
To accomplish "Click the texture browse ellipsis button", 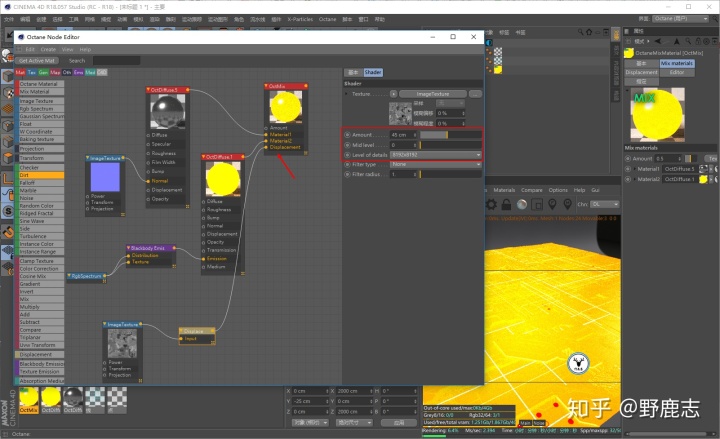I will point(476,94).
